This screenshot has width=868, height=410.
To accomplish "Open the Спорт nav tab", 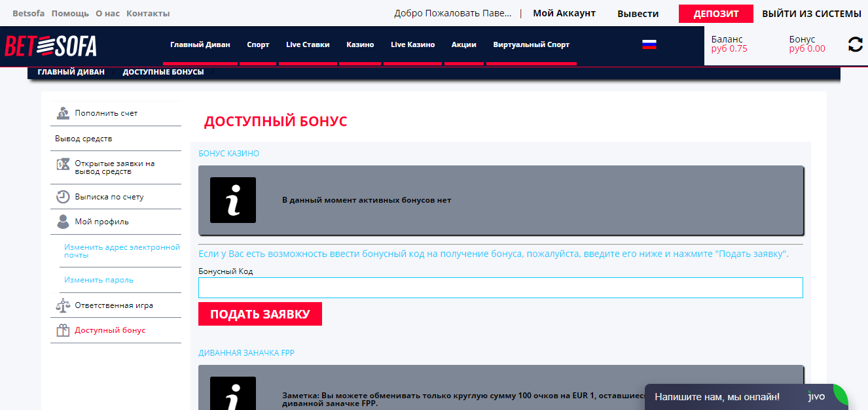I will point(258,44).
